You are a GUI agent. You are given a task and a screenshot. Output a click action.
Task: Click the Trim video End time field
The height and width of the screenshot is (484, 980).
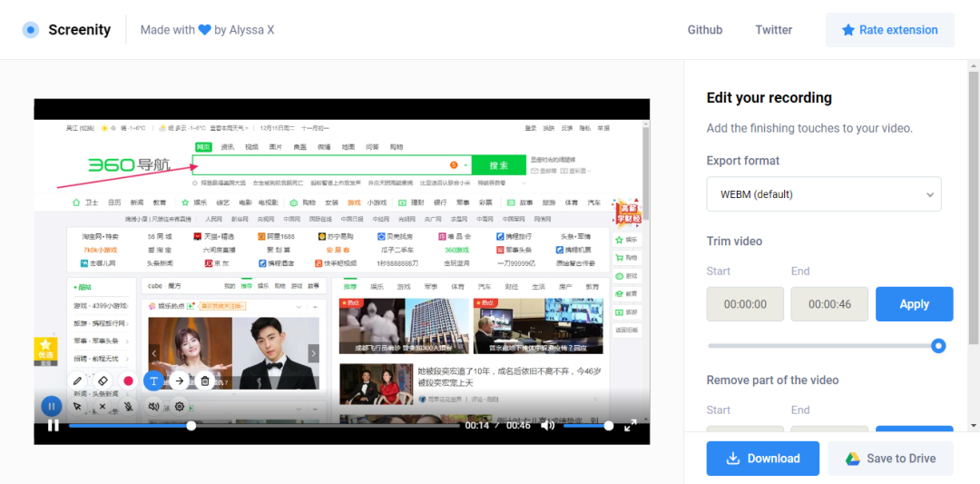(829, 304)
